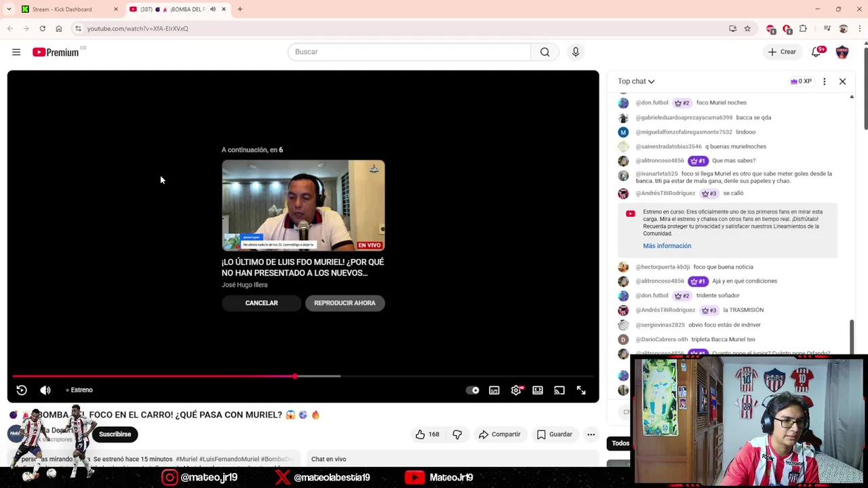Switch to theater mode
Screen dimensions: 868x488
click(x=538, y=390)
